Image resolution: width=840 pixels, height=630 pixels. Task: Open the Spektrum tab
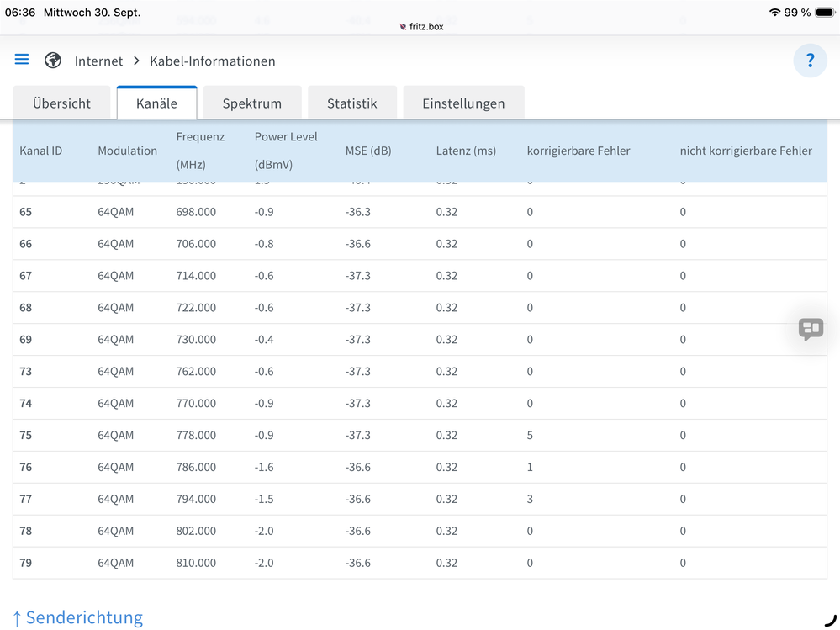pos(252,103)
